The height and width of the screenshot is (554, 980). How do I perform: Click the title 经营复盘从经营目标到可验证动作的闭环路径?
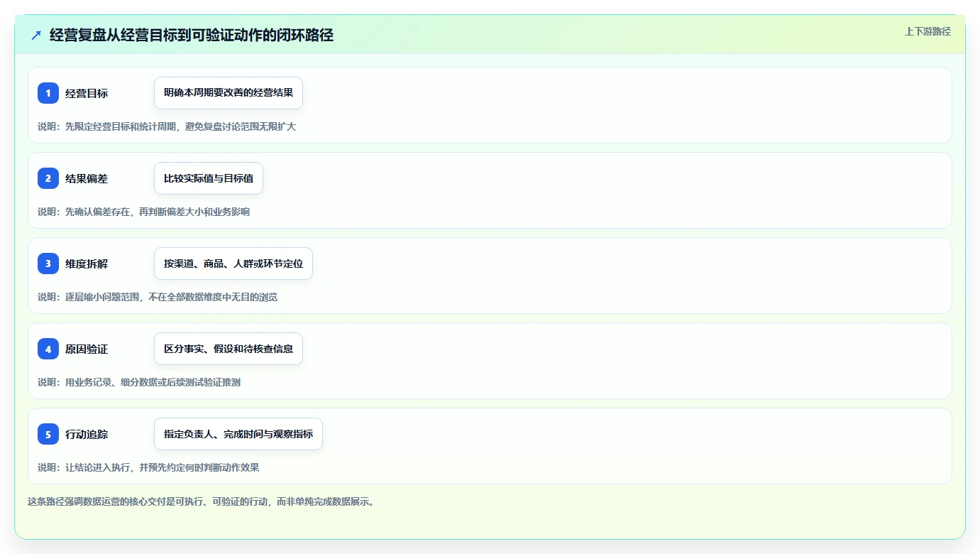click(192, 35)
